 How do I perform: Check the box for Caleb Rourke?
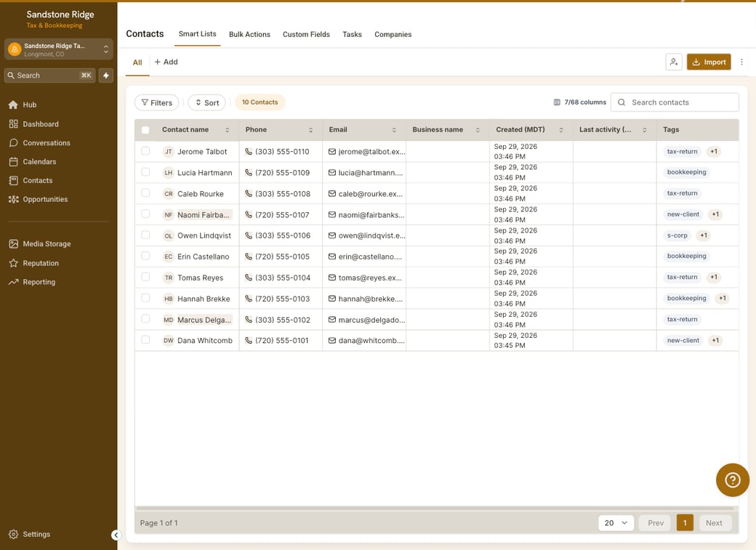click(145, 193)
